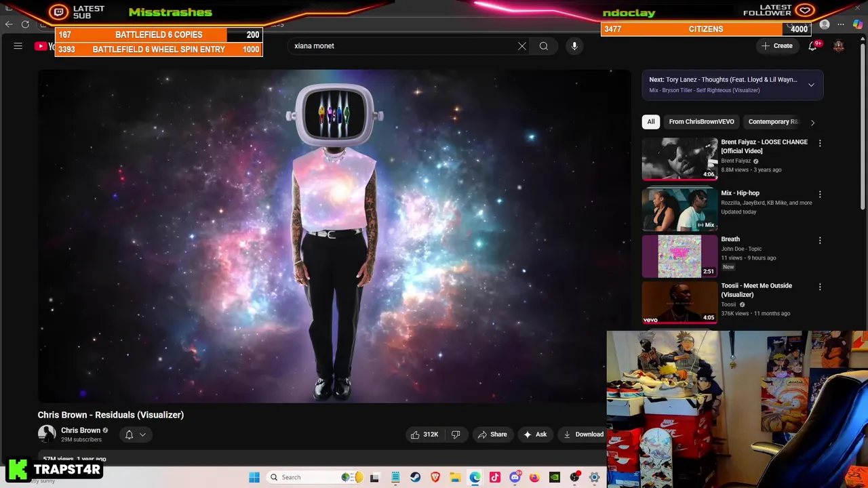Open Notepad from taskbar
868x488 pixels.
point(395,477)
